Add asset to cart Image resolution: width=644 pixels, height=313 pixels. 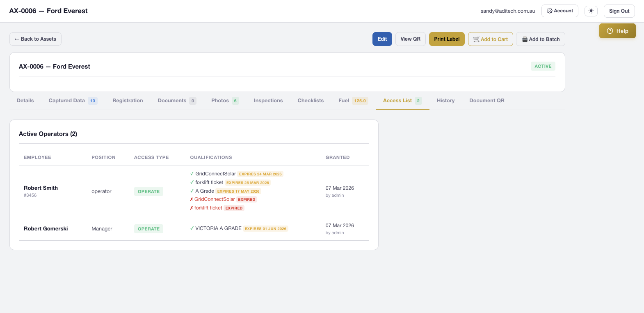click(491, 39)
